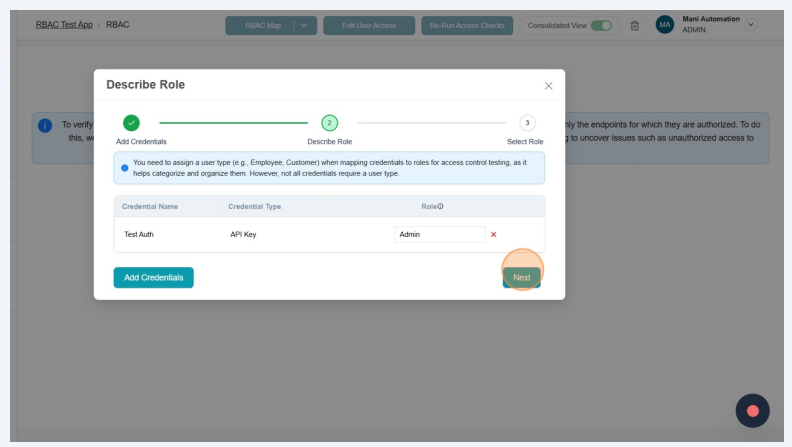The height and width of the screenshot is (447, 792).
Task: Click the info icon in dialog notice
Action: pos(125,168)
